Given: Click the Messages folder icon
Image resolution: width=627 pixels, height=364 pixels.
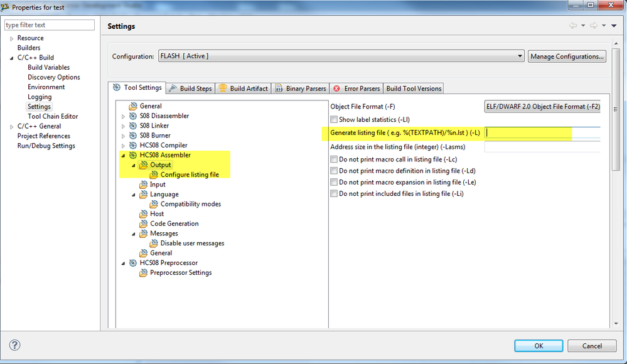Looking at the screenshot, I should click(143, 233).
